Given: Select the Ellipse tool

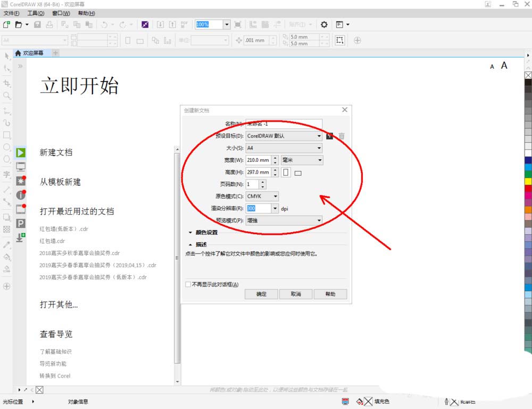Looking at the screenshot, I should coord(7,147).
